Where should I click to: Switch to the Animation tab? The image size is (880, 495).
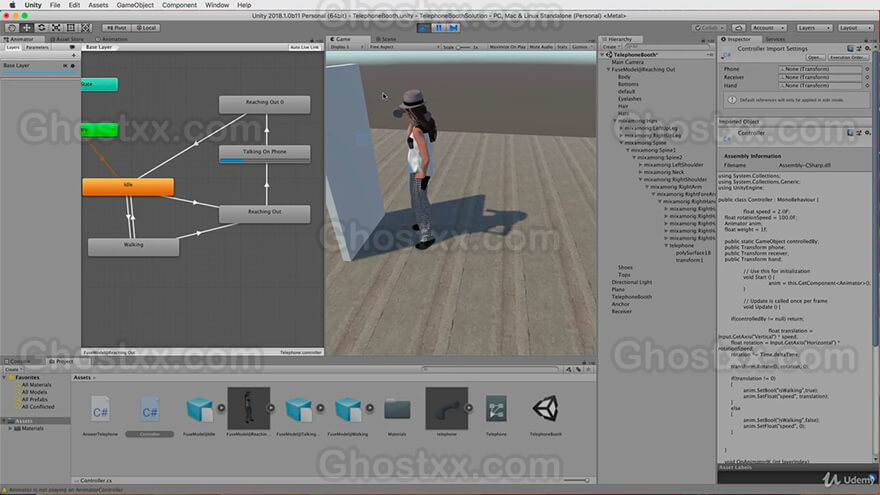(x=111, y=39)
